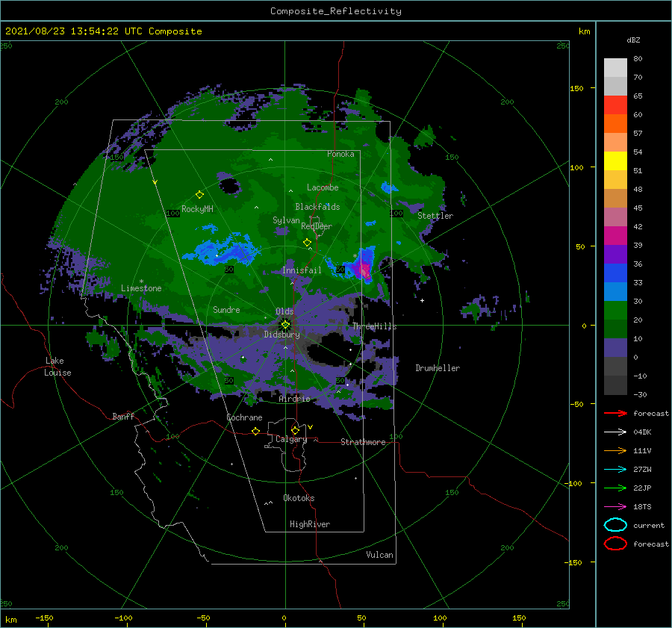Screen dimensions: 672x628
Task: Select the yellow diamond marker near Cochrane
Action: point(255,431)
